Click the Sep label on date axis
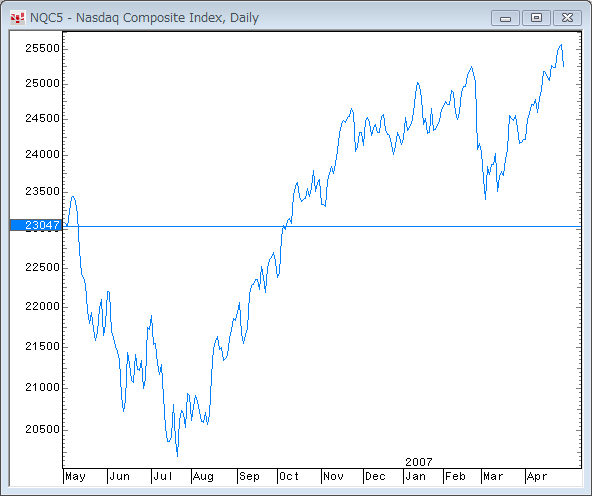This screenshot has height=496, width=592. coord(250,477)
